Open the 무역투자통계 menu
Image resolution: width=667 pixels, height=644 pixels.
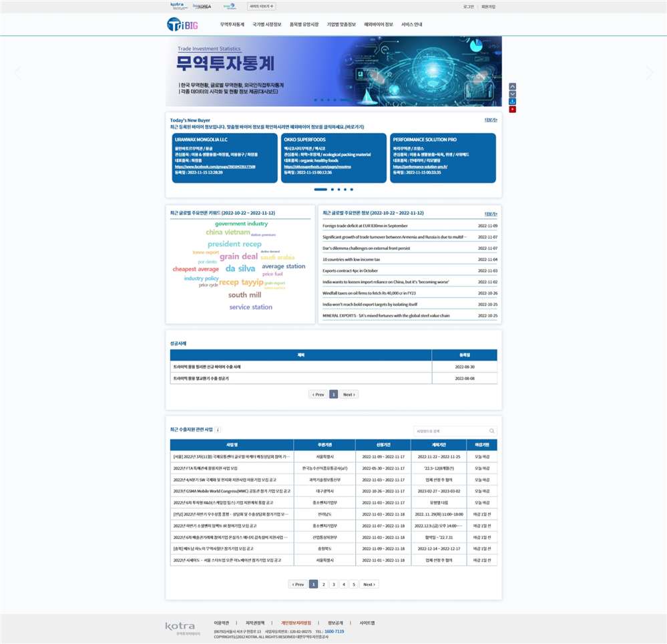(232, 24)
